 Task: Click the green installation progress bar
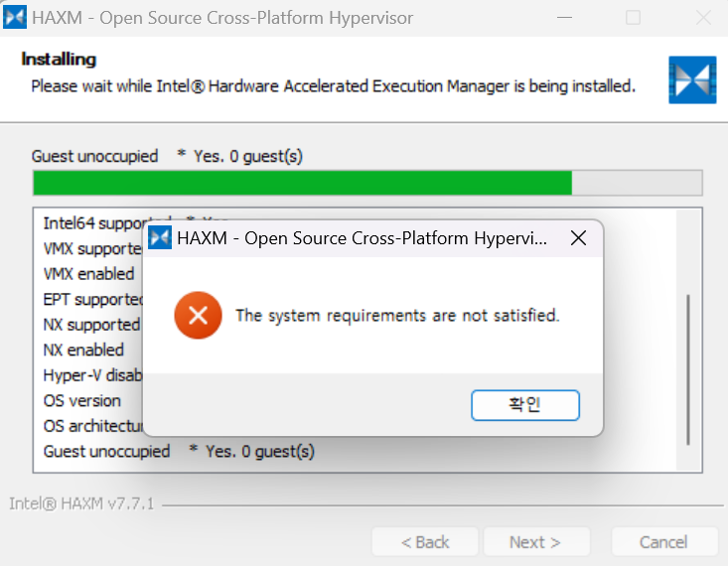pyautogui.click(x=367, y=183)
